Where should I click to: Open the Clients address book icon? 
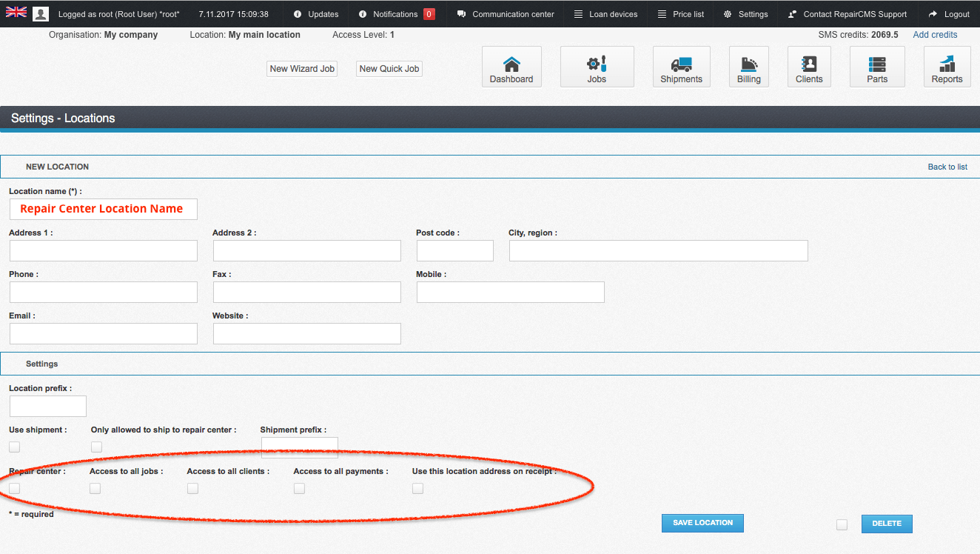(x=809, y=67)
